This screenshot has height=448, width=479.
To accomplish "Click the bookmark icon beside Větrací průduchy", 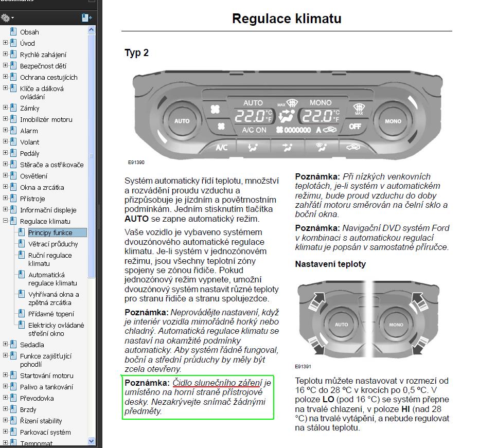I will (x=22, y=244).
